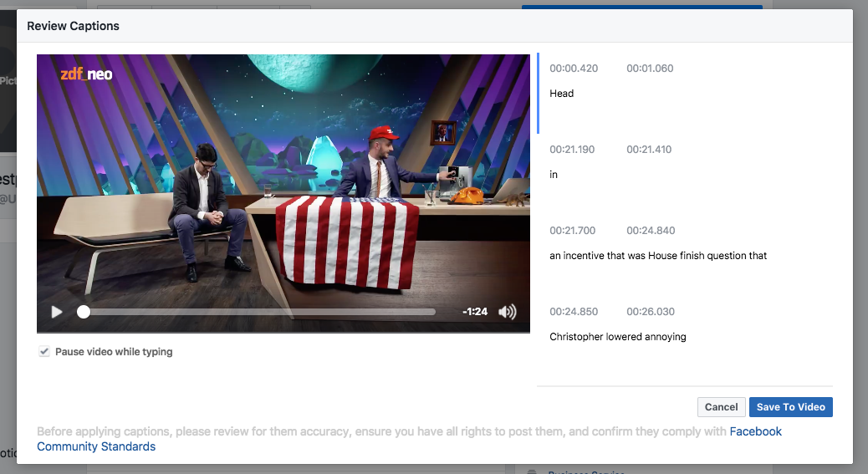Edit caption "Christopher lowered annoying"

point(617,337)
